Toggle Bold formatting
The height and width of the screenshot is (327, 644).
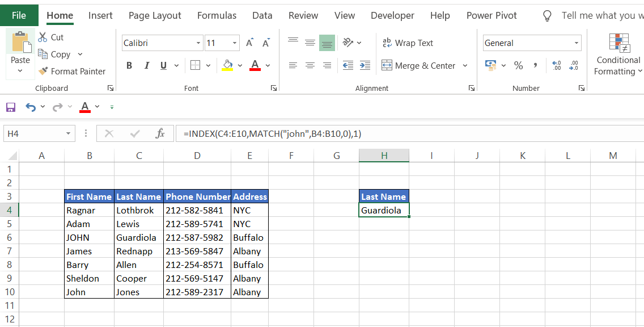pyautogui.click(x=129, y=66)
